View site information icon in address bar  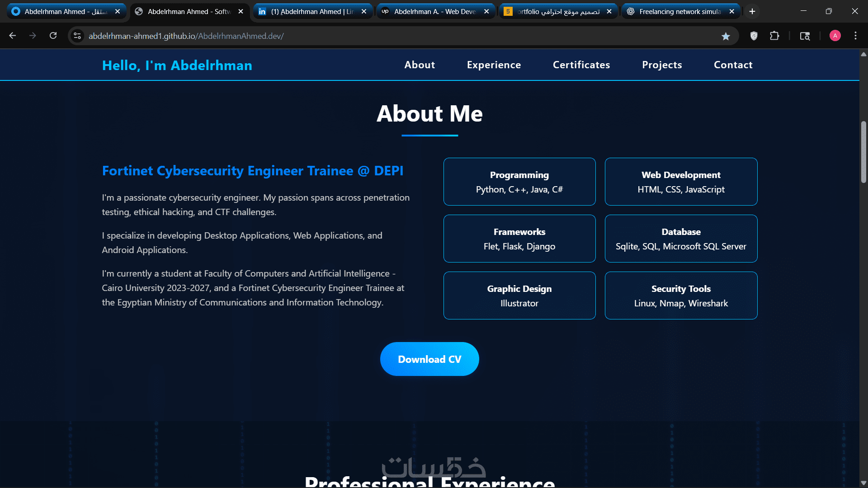tap(77, 36)
